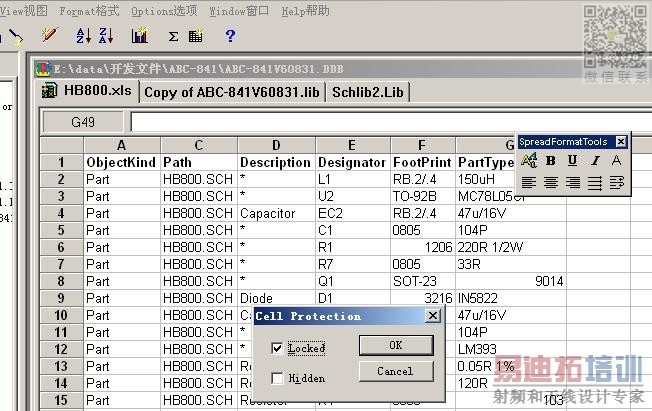652x411 pixels.
Task: Select row 5 header
Action: click(x=61, y=230)
